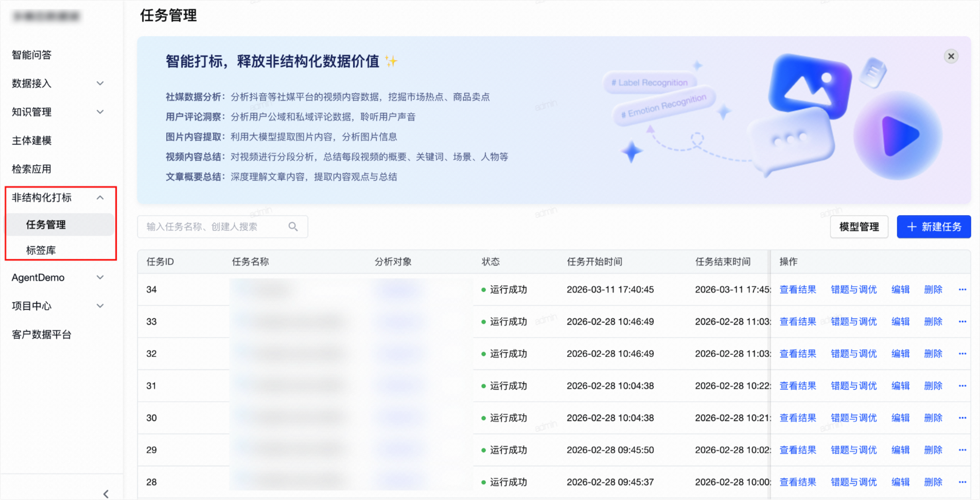The image size is (980, 500).
Task: Open 错题与调优 for task 34
Action: click(x=854, y=289)
